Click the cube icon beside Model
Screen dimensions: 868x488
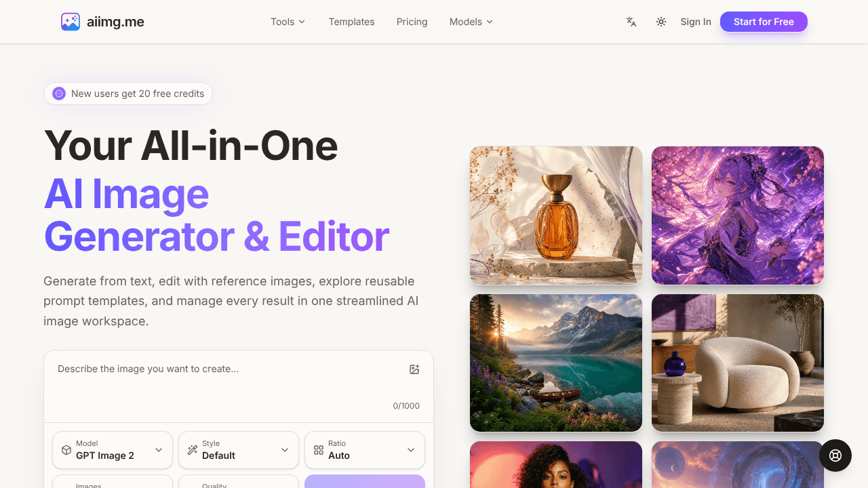pos(66,450)
